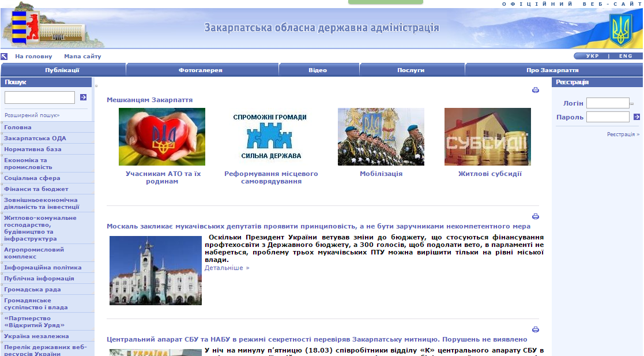The image size is (644, 356).
Task: Select Фінанси та бюджет in sidebar
Action: [x=36, y=189]
